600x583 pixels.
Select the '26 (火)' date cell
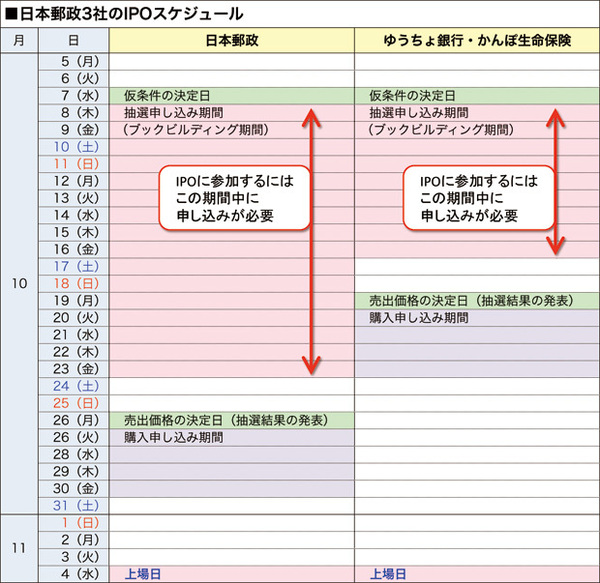tap(73, 437)
